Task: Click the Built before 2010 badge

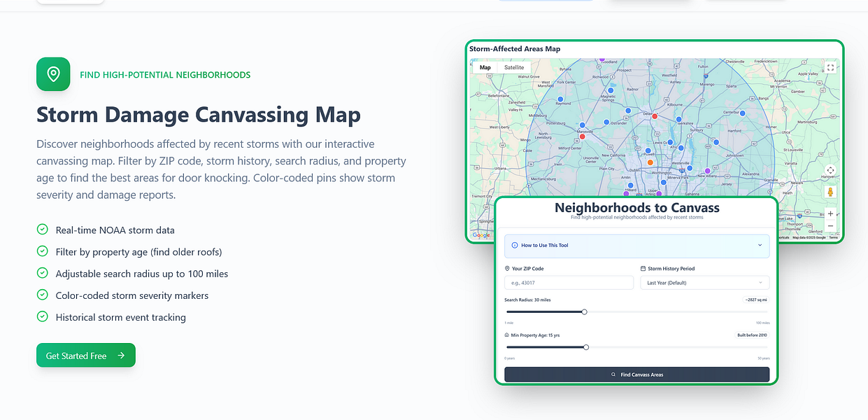Action: coord(752,335)
